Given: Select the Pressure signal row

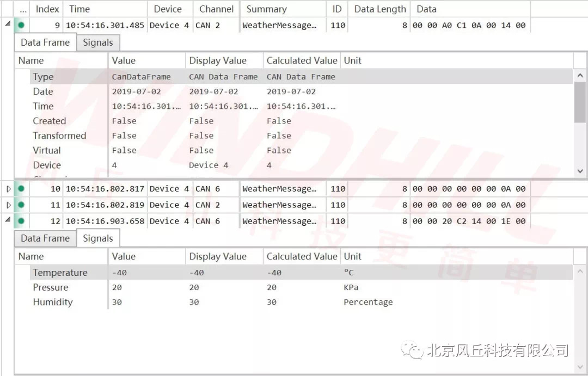Looking at the screenshot, I should [x=51, y=287].
